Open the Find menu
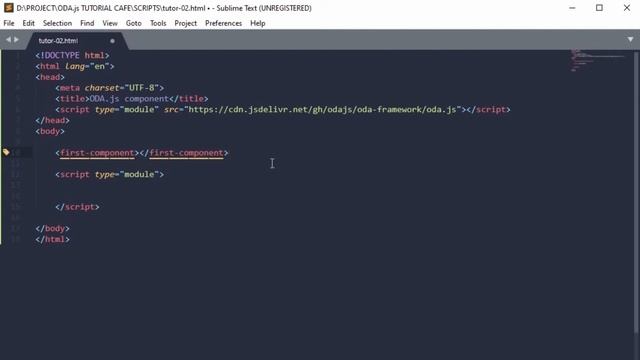This screenshot has width=640, height=360. pyautogui.click(x=87, y=23)
